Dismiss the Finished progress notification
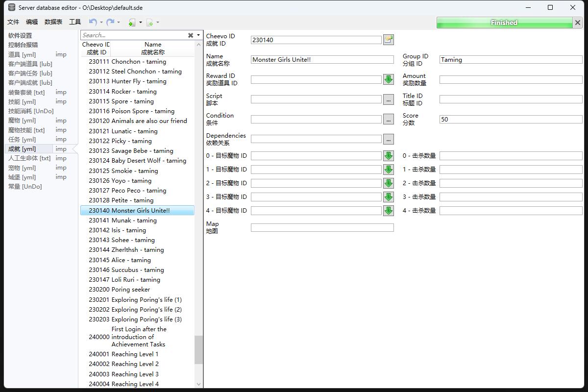 point(577,23)
